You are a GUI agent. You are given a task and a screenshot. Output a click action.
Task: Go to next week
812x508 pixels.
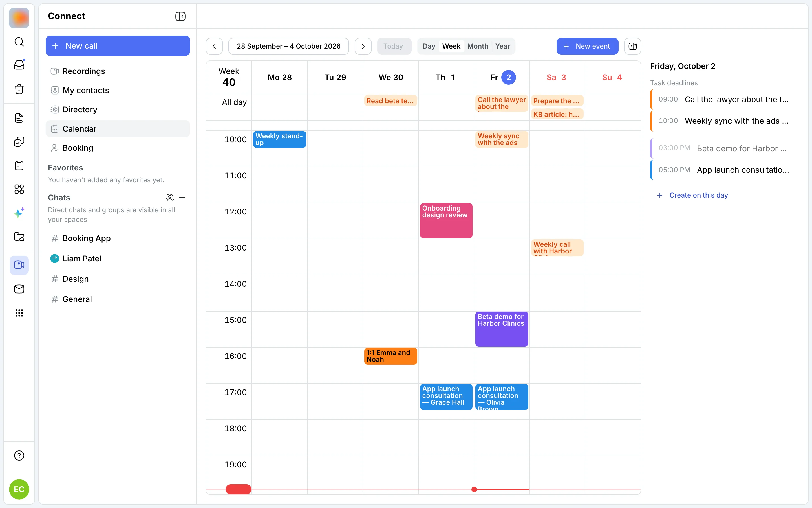(x=363, y=46)
